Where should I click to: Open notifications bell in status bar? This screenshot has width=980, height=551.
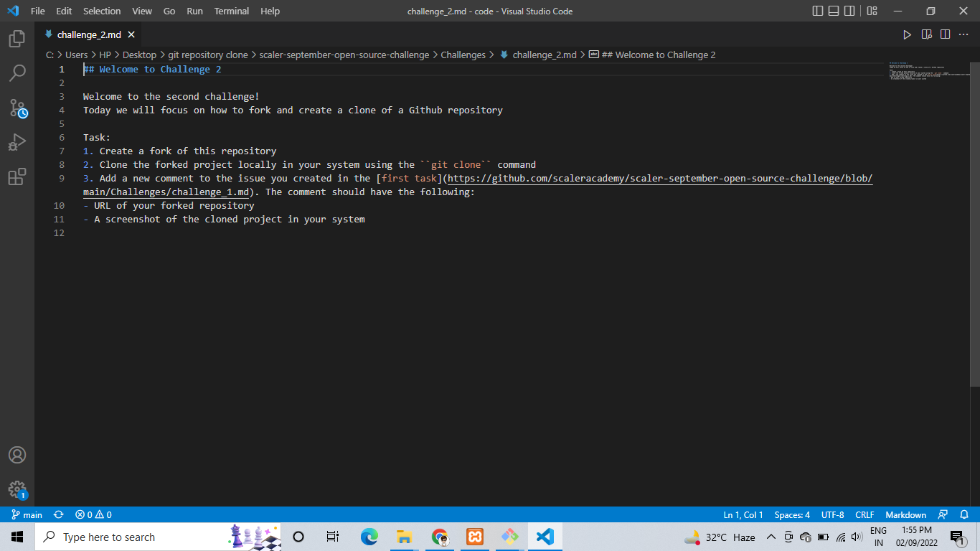coord(964,514)
